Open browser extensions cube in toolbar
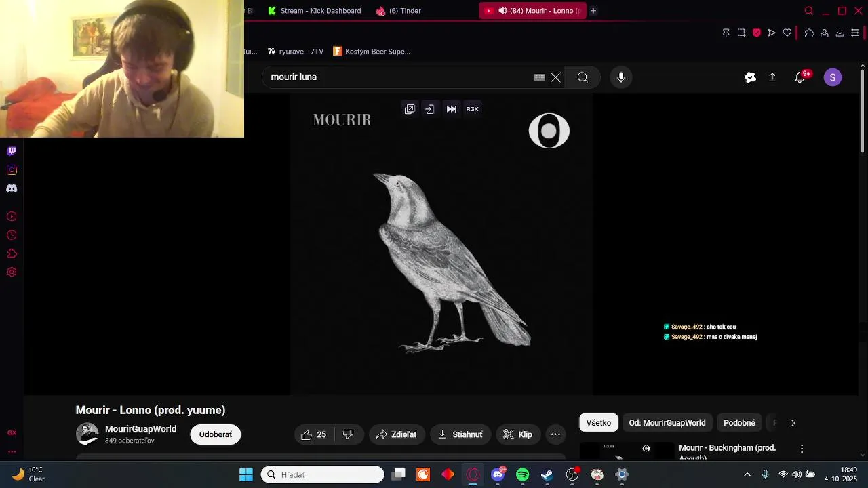Screen dimensions: 868x488 (x=809, y=33)
